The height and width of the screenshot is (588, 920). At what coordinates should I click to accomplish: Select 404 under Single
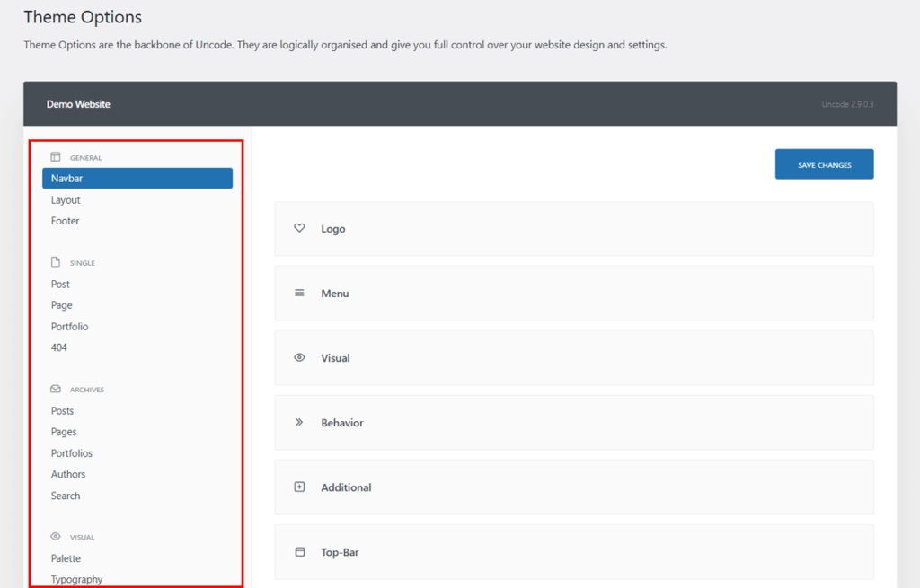[58, 347]
